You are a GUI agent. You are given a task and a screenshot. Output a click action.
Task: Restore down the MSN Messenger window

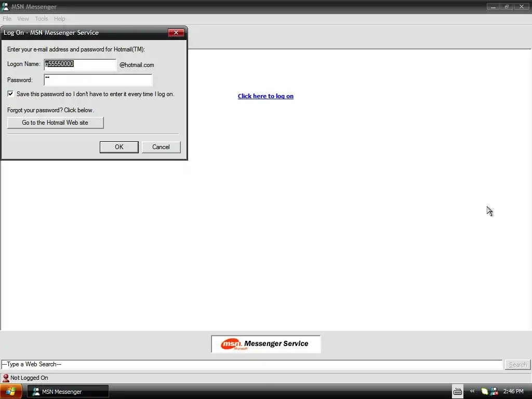coord(507,6)
